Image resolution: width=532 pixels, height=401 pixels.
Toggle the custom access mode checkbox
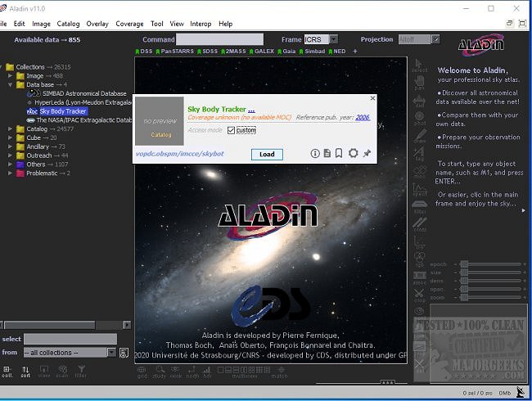tap(231, 130)
